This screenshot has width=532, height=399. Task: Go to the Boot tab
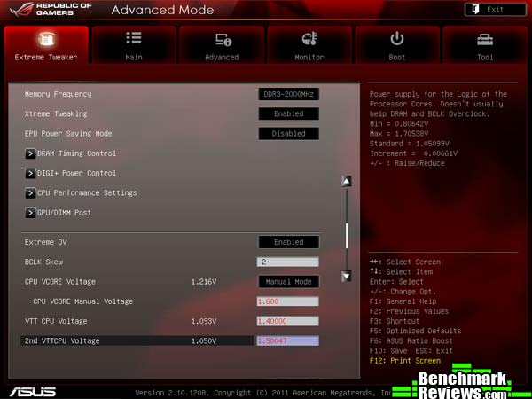tap(397, 45)
